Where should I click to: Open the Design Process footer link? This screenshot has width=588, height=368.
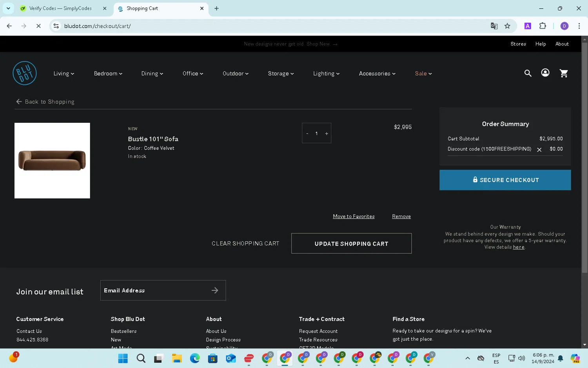[223, 340]
